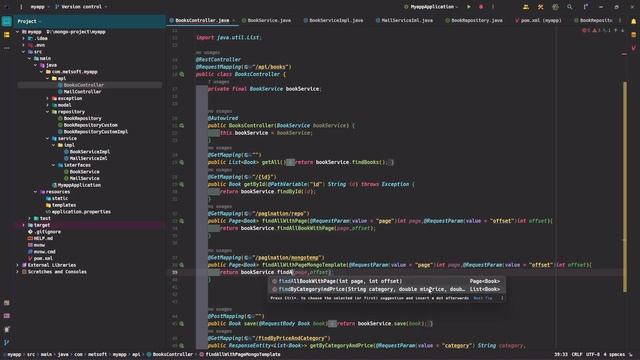Viewport: 640px width, 360px height.
Task: Switch to MailServiceIml.java tab
Action: pos(404,20)
